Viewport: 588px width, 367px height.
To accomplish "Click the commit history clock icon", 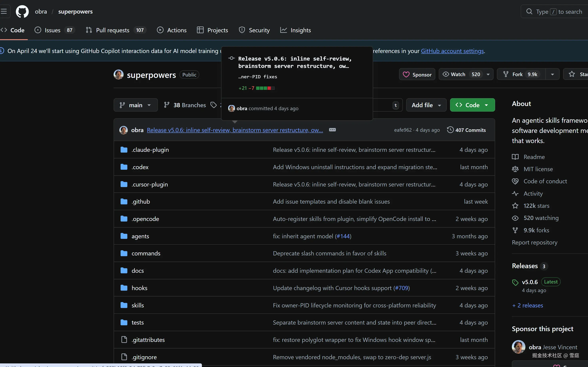I will tap(450, 130).
